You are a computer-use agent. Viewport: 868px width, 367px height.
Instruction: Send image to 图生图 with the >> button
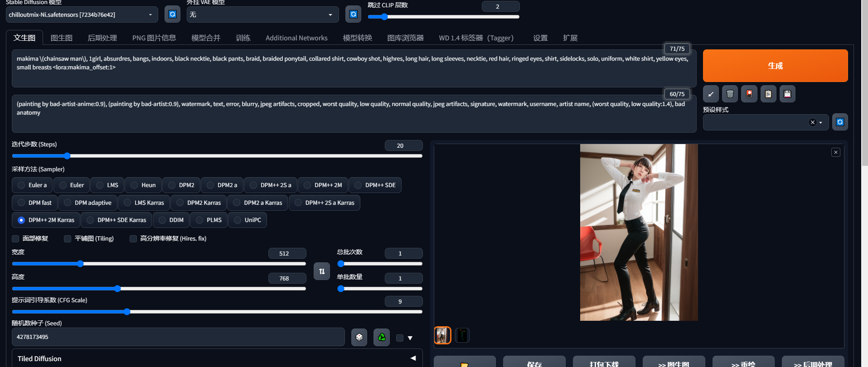tap(674, 362)
